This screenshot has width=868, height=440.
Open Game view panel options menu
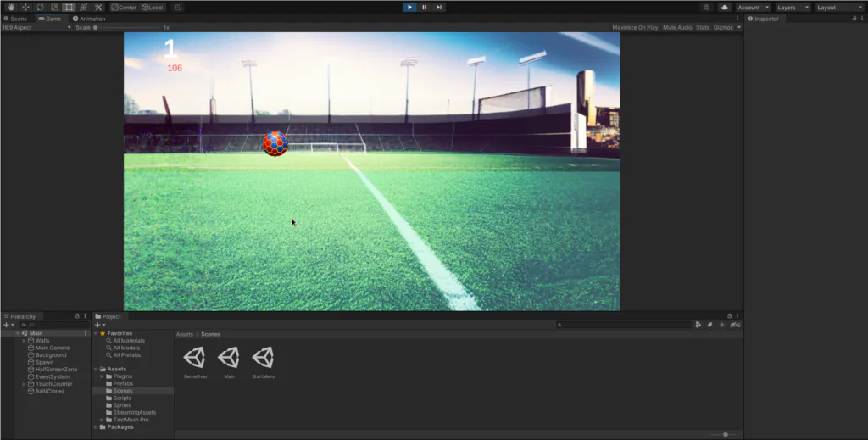pyautogui.click(x=737, y=19)
